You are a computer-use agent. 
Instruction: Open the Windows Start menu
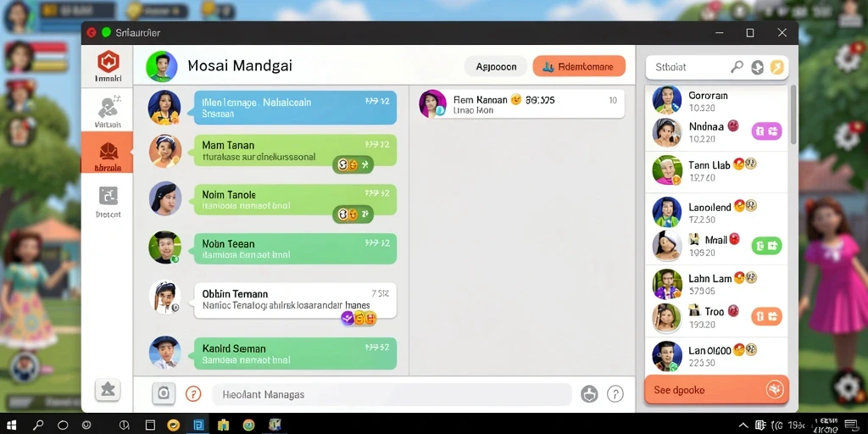coord(11,425)
